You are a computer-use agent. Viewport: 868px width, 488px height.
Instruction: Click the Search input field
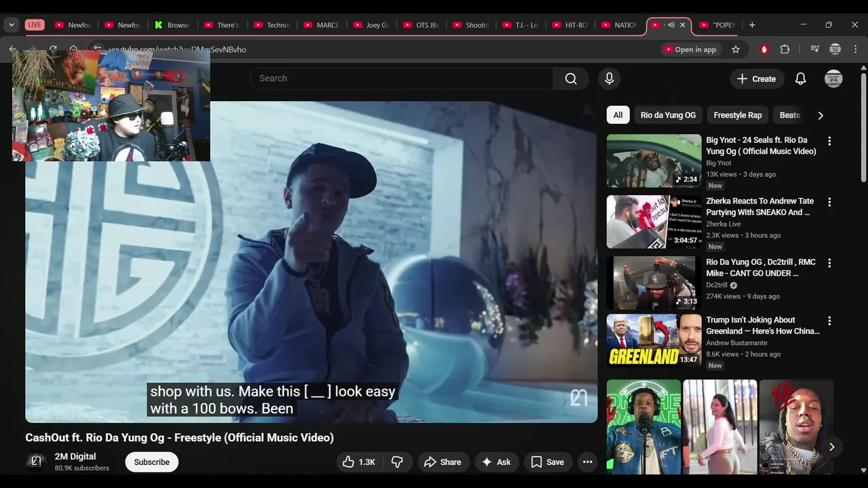pyautogui.click(x=401, y=79)
